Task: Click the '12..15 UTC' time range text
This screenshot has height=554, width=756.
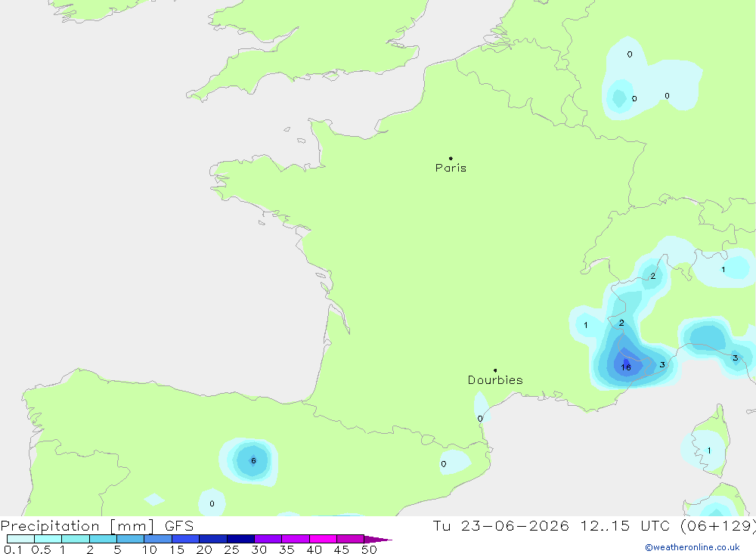Action: pos(625,526)
